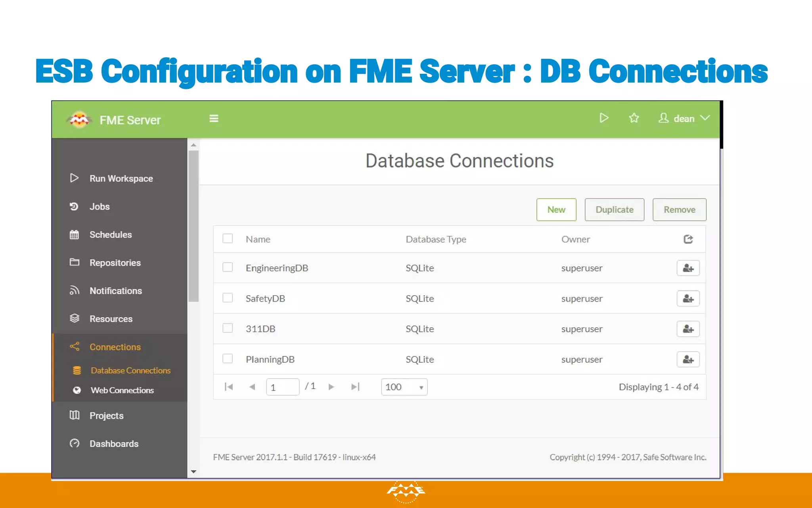Check the select-all checkbox in table header
Image resolution: width=812 pixels, height=508 pixels.
(228, 238)
